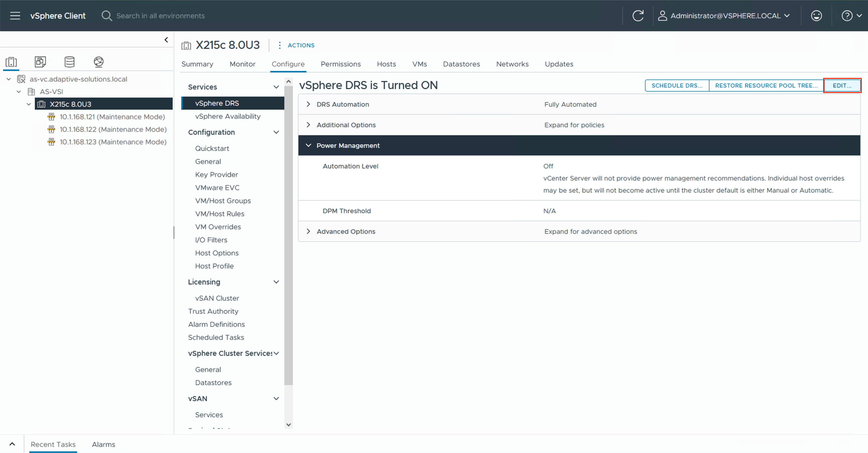Open the Monitor tab

coord(242,64)
